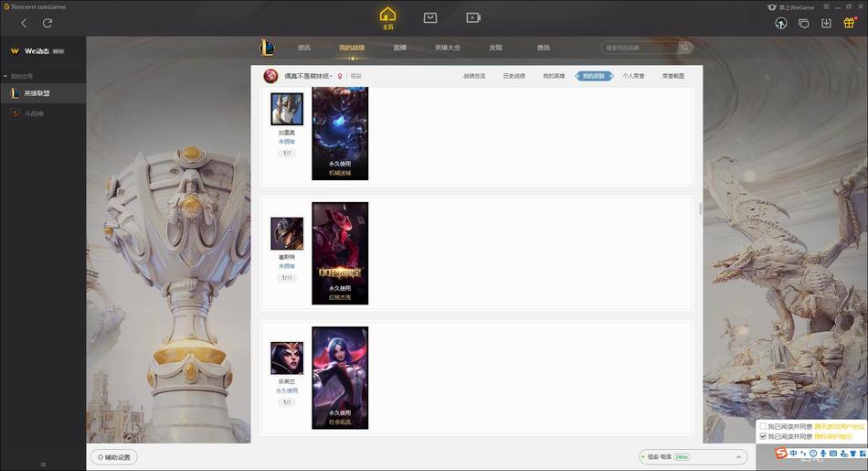This screenshot has height=471, width=868.
Task: Click the 加里奥 champion portrait
Action: point(287,109)
